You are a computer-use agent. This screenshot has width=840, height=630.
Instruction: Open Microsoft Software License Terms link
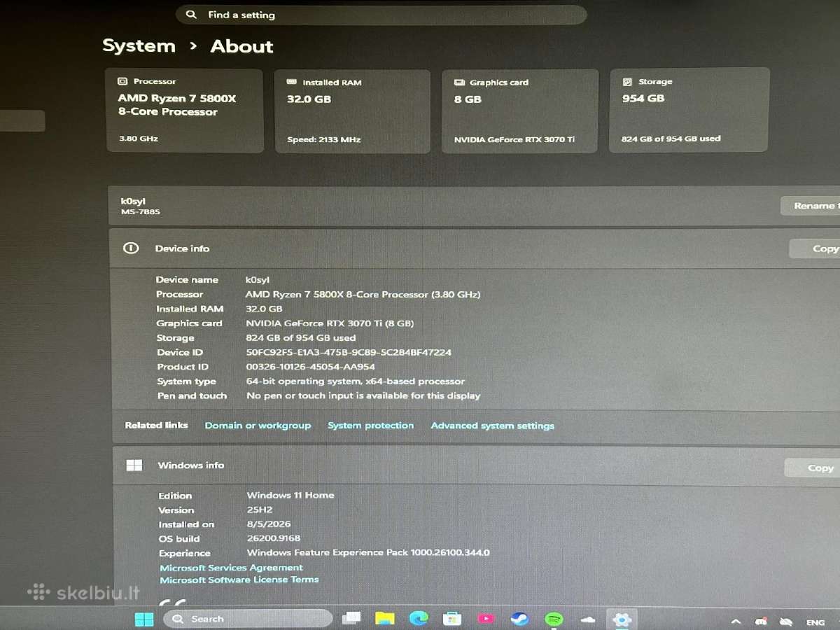click(x=239, y=580)
